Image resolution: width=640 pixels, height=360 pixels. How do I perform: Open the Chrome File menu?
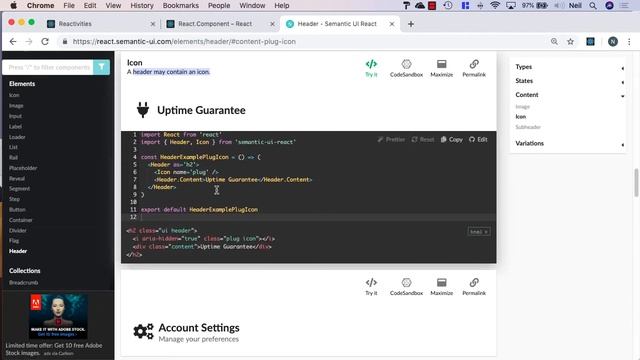69,5
